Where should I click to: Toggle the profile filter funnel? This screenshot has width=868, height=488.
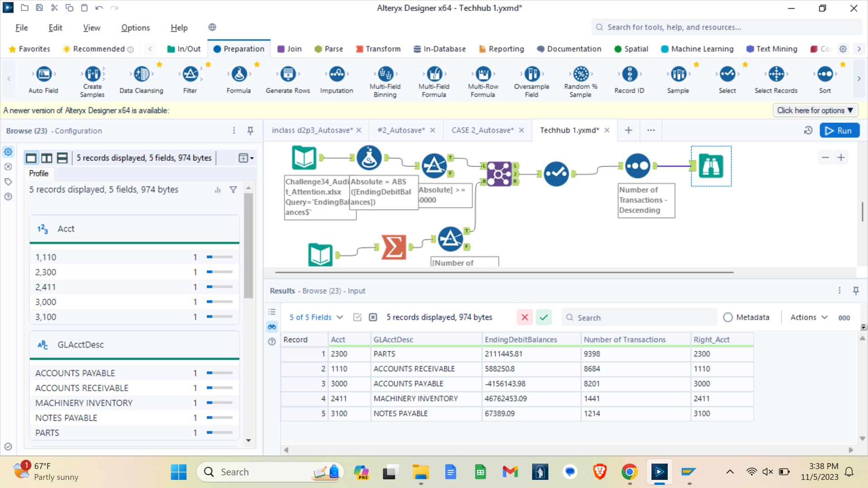(x=233, y=190)
